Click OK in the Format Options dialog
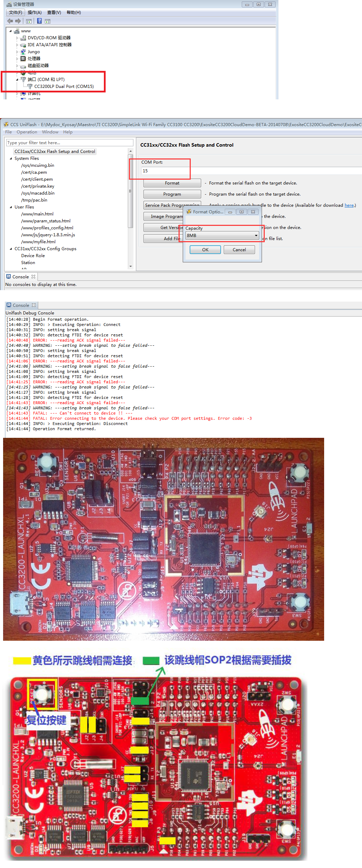This screenshot has width=362, height=868. [205, 250]
